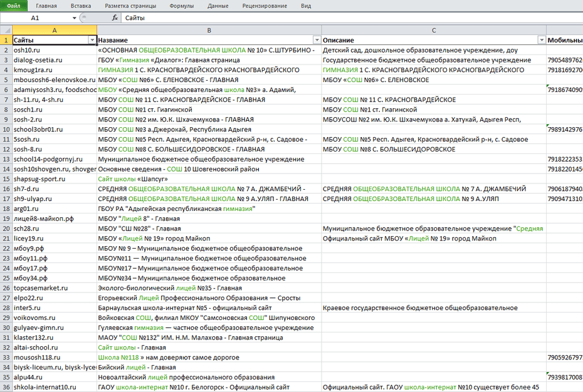583x392 pixels.
Task: Click the Select All corner box
Action: coord(6,30)
